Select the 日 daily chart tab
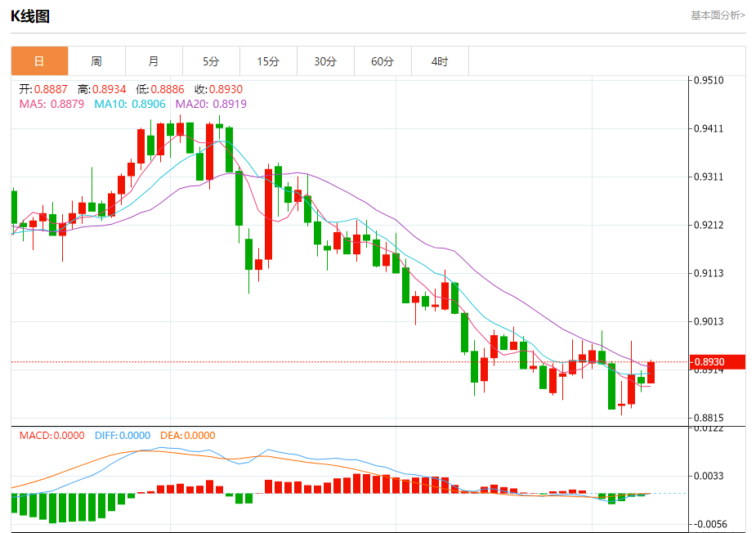This screenshot has width=756, height=533. pyautogui.click(x=39, y=61)
